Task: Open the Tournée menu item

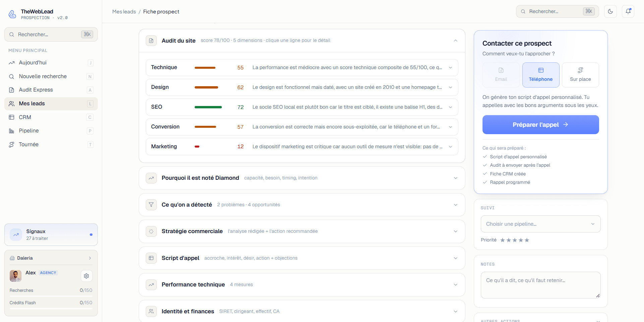Action: coord(51,145)
